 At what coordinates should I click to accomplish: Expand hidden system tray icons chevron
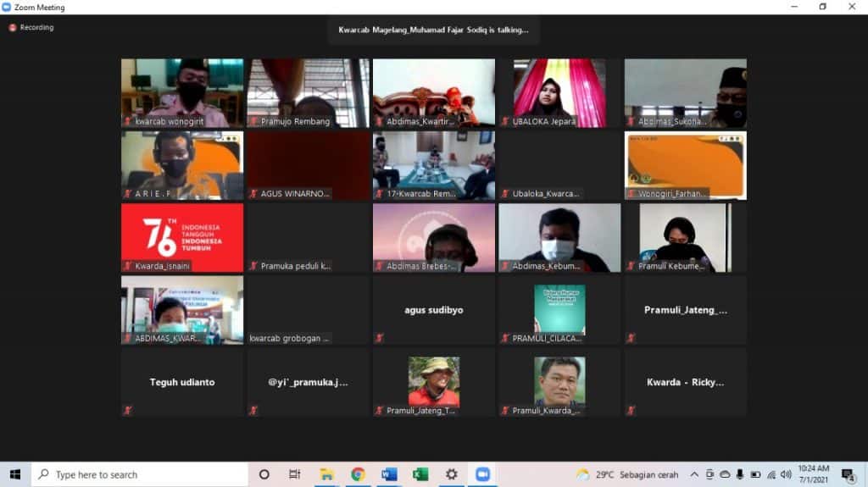point(694,475)
